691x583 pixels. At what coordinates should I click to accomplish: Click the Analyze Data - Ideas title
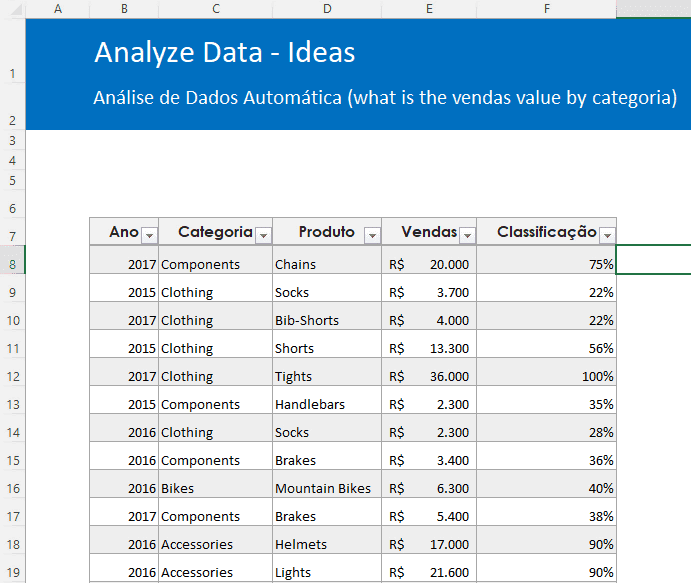click(224, 52)
